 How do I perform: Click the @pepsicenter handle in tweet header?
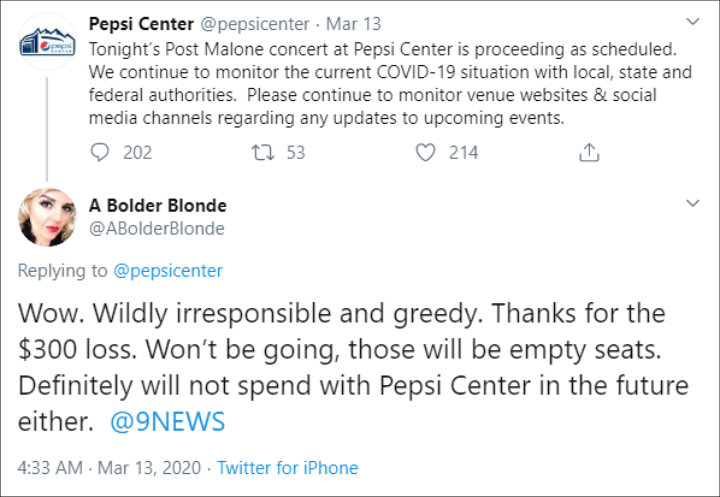pos(255,24)
